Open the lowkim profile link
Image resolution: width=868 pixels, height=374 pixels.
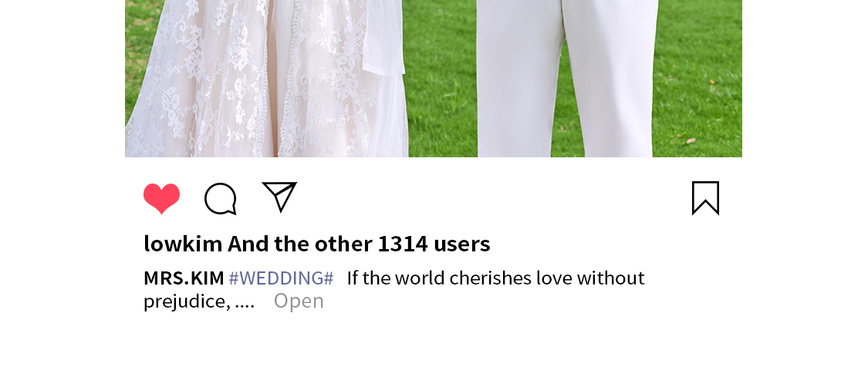(183, 244)
